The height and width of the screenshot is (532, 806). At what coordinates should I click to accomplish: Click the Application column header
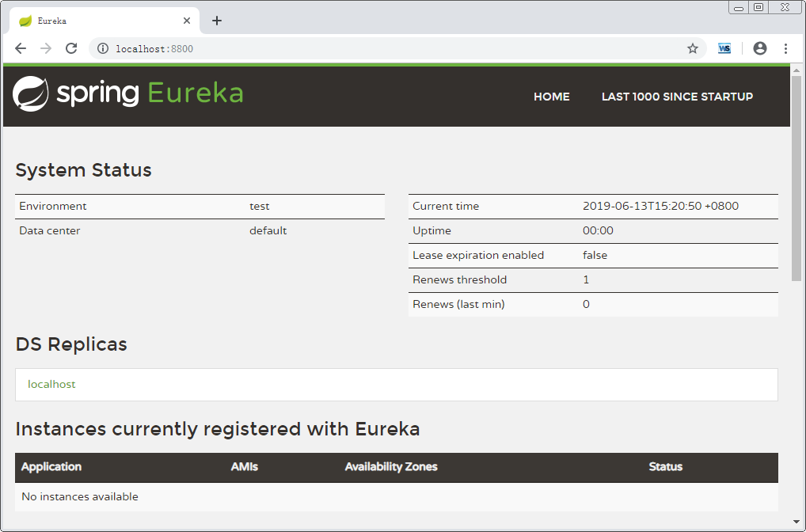coord(51,467)
